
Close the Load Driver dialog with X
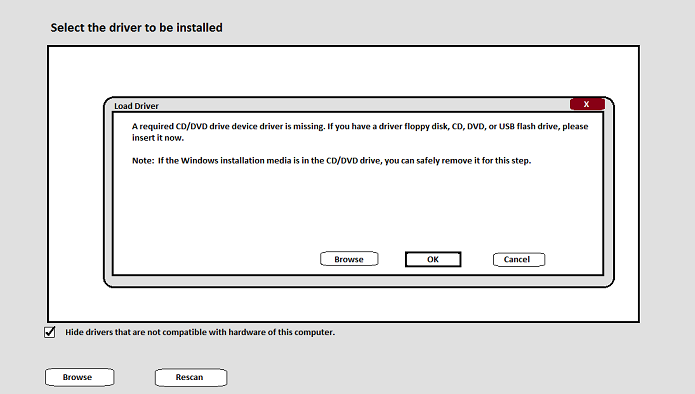pos(587,104)
